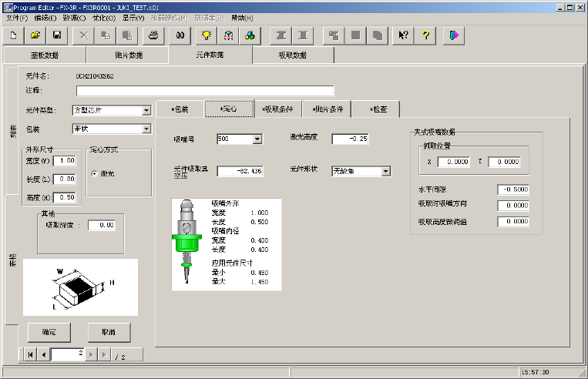Go to next record arrow

pos(91,354)
